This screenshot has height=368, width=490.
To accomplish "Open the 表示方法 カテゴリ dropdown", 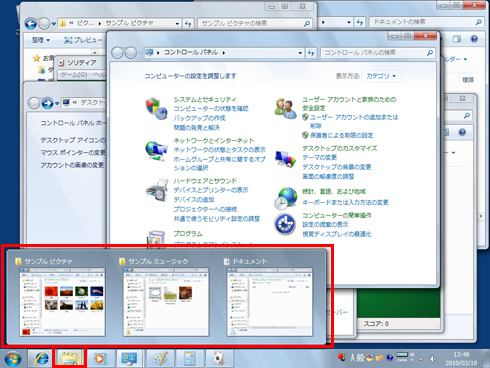I will tap(381, 76).
